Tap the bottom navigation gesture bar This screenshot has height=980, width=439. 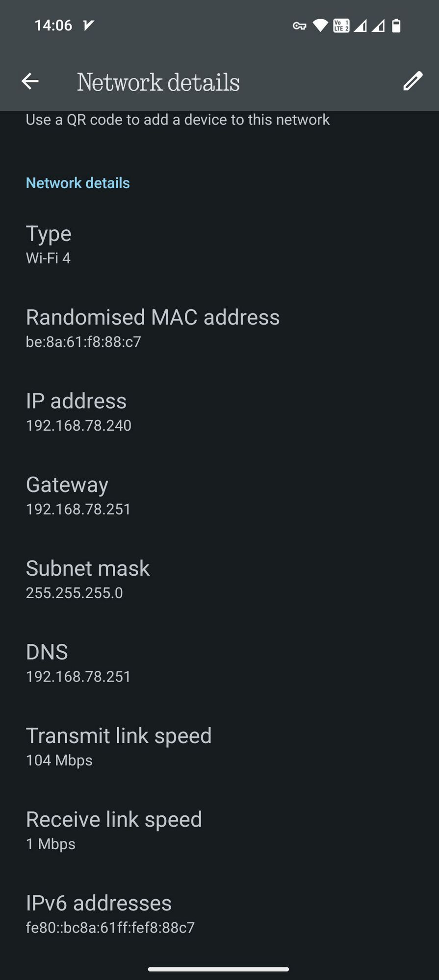point(219,969)
